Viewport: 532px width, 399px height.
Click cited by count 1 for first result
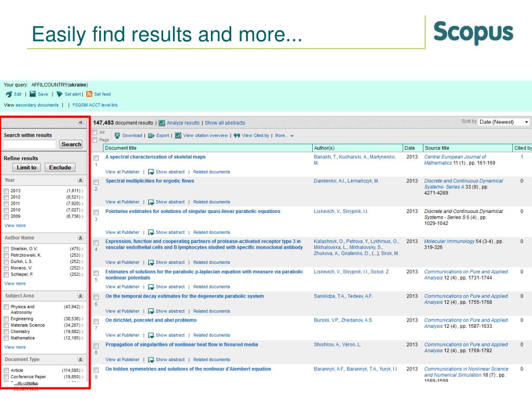click(522, 157)
